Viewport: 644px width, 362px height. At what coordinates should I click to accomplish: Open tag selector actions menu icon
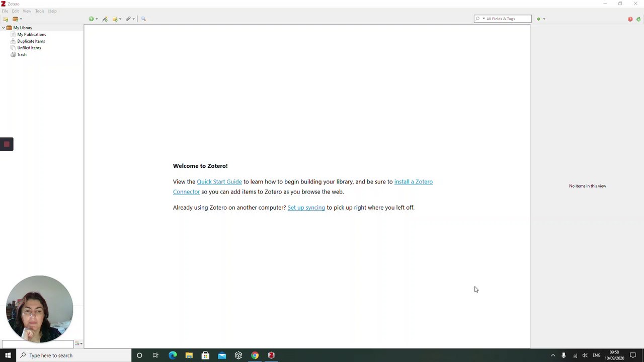(x=78, y=344)
